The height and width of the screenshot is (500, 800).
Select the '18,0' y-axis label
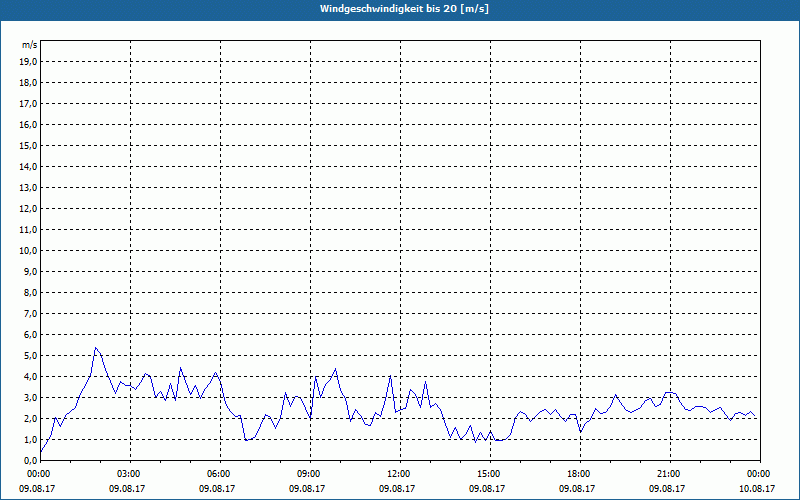[28, 83]
